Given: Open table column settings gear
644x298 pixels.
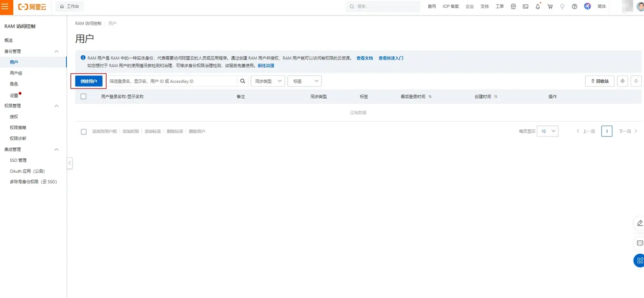Looking at the screenshot, I should [622, 81].
